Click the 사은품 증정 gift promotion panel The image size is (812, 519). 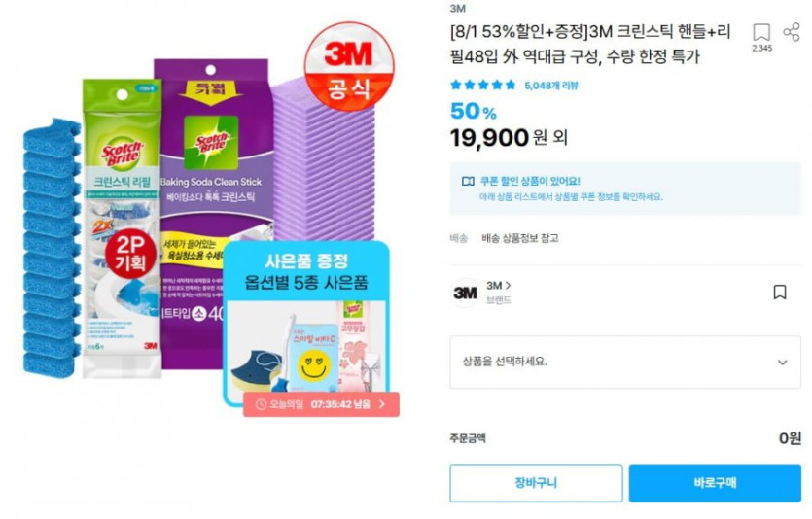point(306,318)
